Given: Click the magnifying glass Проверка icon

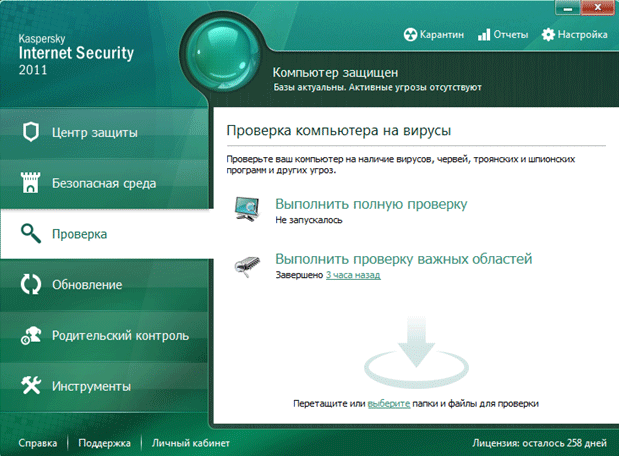Looking at the screenshot, I should [x=31, y=233].
